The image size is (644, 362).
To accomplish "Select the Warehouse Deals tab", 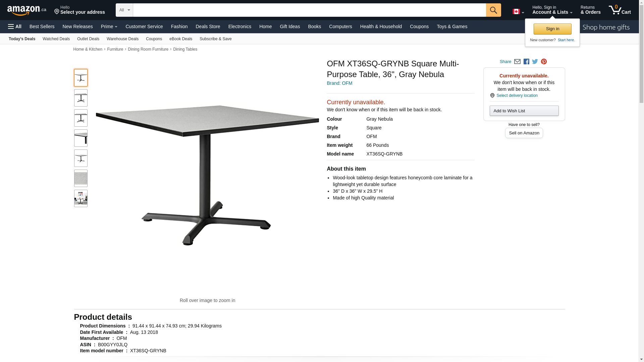I will (x=122, y=39).
